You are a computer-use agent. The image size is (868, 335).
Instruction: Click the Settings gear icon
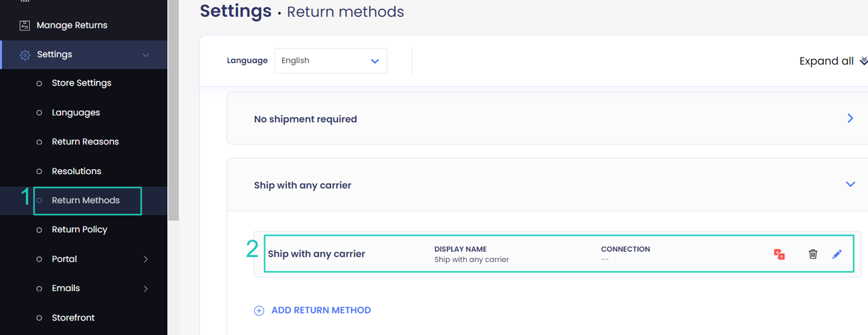tap(25, 55)
